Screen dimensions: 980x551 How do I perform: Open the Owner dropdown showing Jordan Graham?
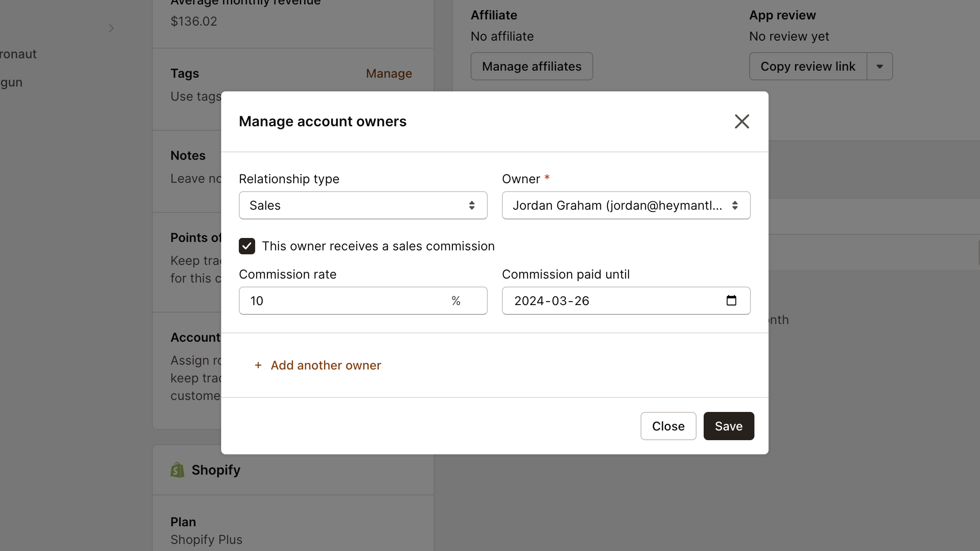coord(626,205)
